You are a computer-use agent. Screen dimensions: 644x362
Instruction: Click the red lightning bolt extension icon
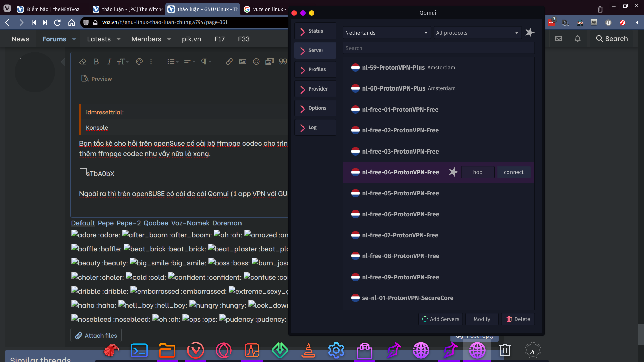tap(623, 22)
